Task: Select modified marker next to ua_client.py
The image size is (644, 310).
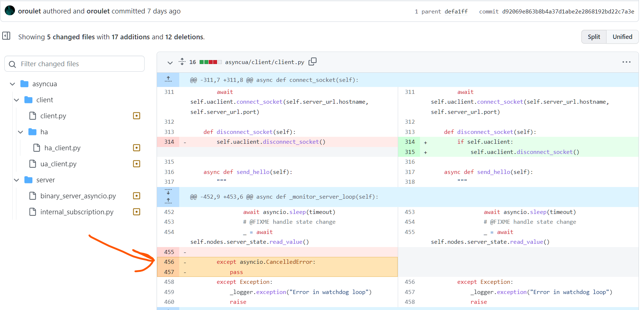Action: pos(137,164)
